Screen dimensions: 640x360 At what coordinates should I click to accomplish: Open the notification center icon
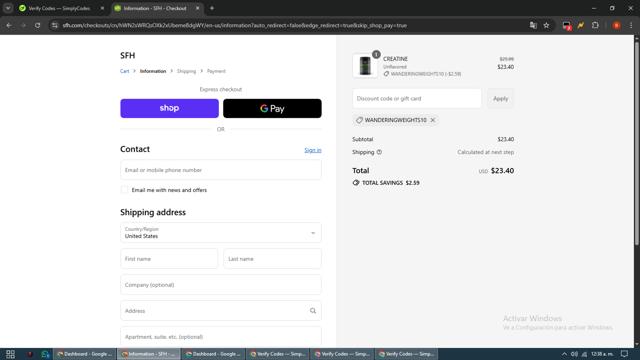pos(624,354)
